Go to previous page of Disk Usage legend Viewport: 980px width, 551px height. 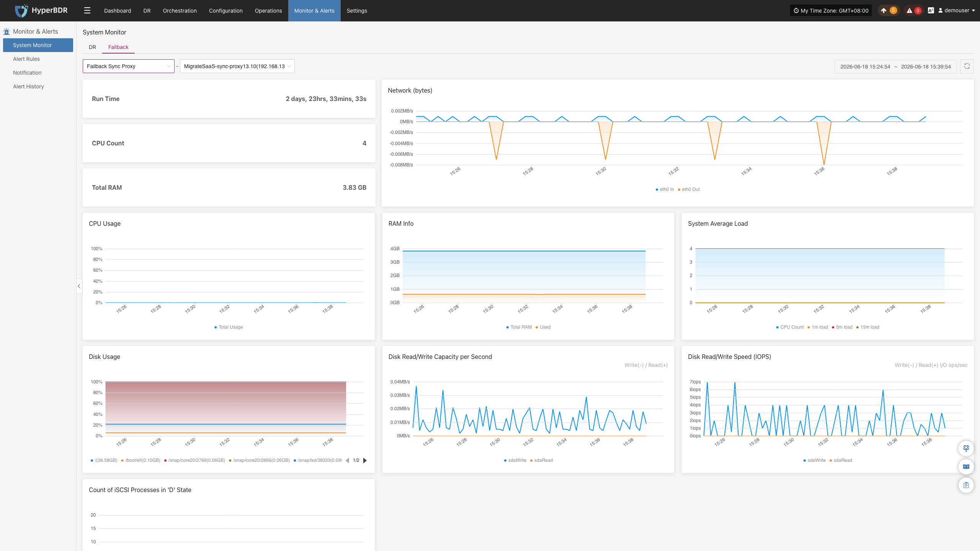click(x=347, y=460)
